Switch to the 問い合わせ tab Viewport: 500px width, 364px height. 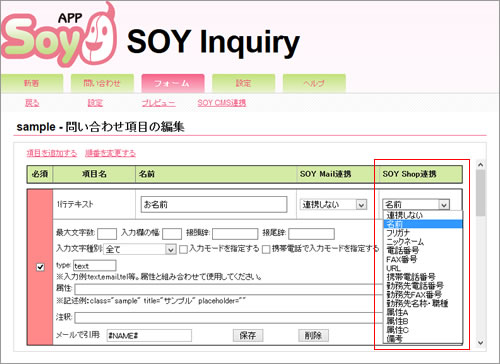click(102, 83)
